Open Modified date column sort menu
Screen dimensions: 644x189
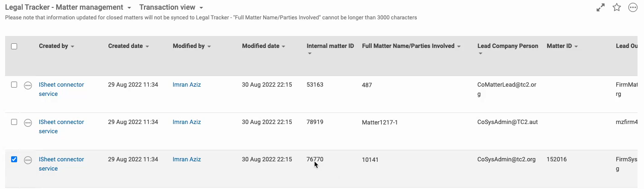[x=283, y=47]
